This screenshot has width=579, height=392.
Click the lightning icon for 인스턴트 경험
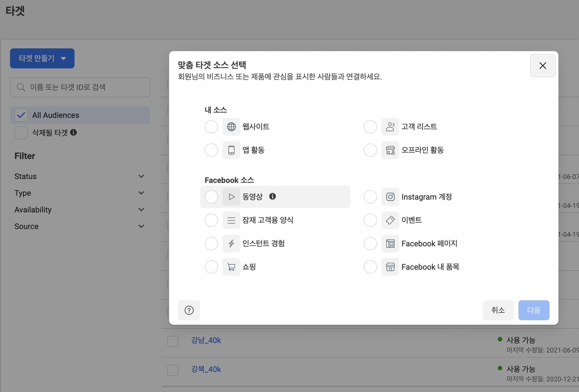[x=231, y=244]
